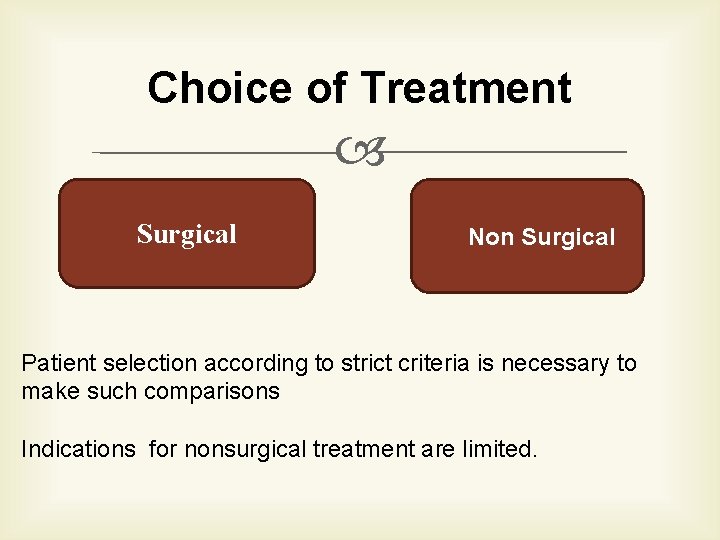This screenshot has height=540, width=720.
Task: Click the word 'Patient' in first paragraph
Action: pyautogui.click(x=57, y=363)
